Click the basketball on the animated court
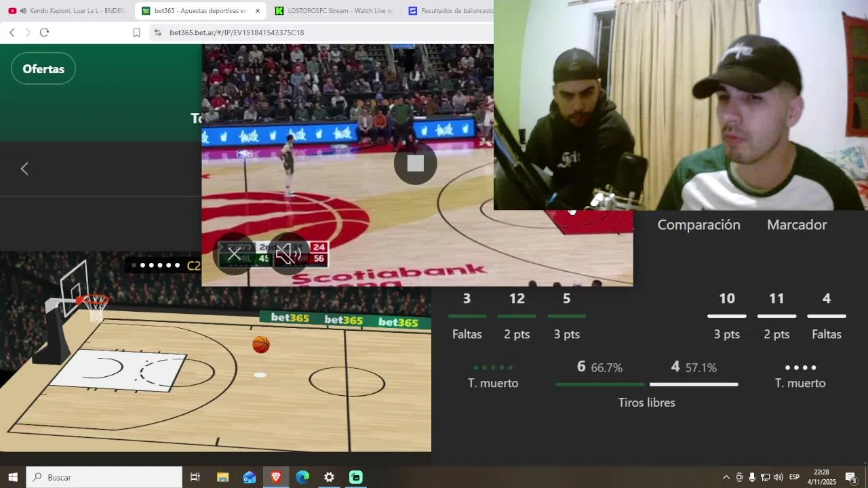This screenshot has height=488, width=868. coord(261,345)
